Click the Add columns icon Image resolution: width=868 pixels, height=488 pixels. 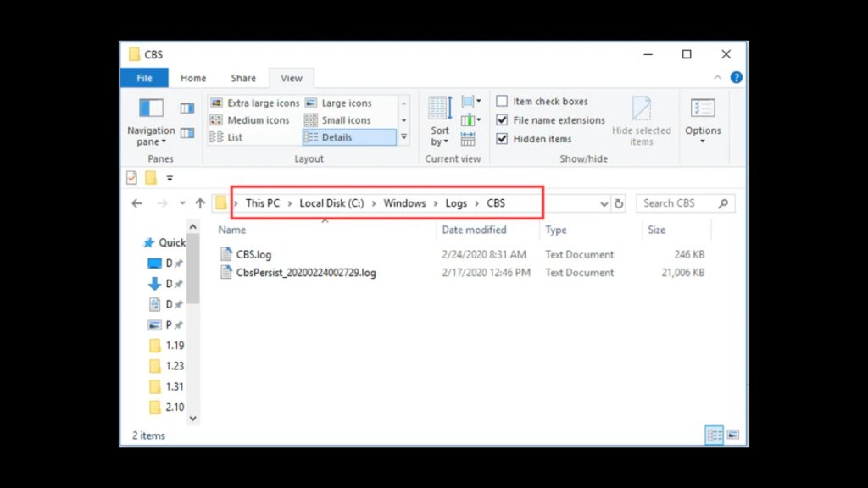tap(468, 119)
